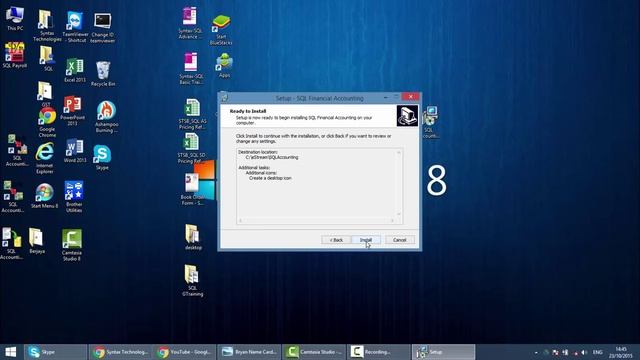
Task: Select the Brother Utilities desktop icon
Action: tap(74, 196)
